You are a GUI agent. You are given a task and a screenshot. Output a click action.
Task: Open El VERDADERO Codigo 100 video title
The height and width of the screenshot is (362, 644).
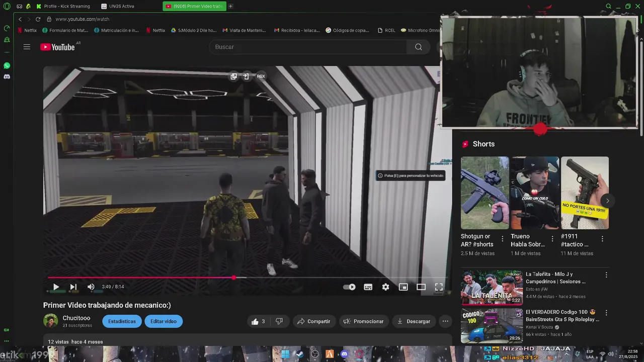tap(562, 316)
